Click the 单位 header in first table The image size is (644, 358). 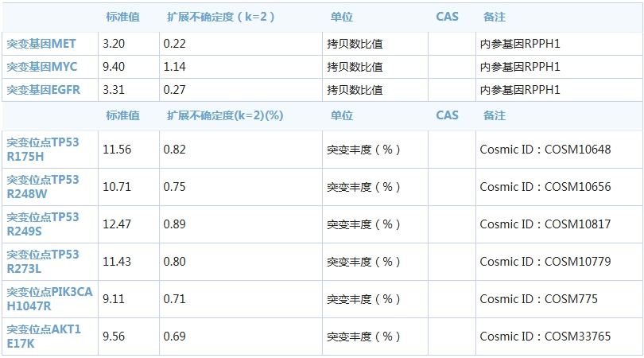[342, 17]
